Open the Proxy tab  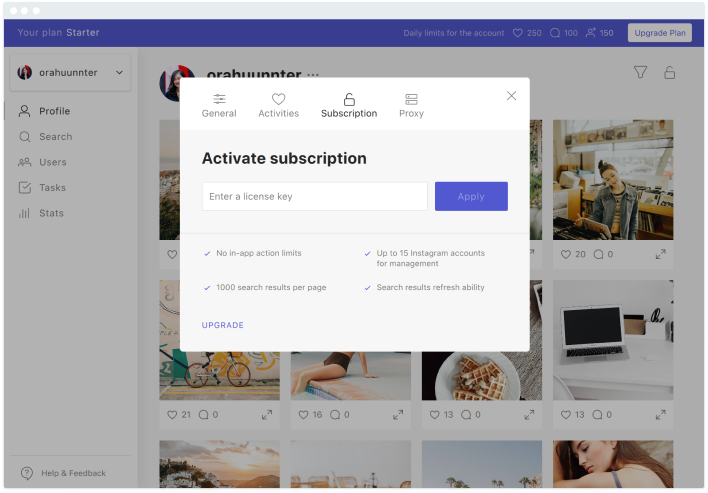[411, 106]
